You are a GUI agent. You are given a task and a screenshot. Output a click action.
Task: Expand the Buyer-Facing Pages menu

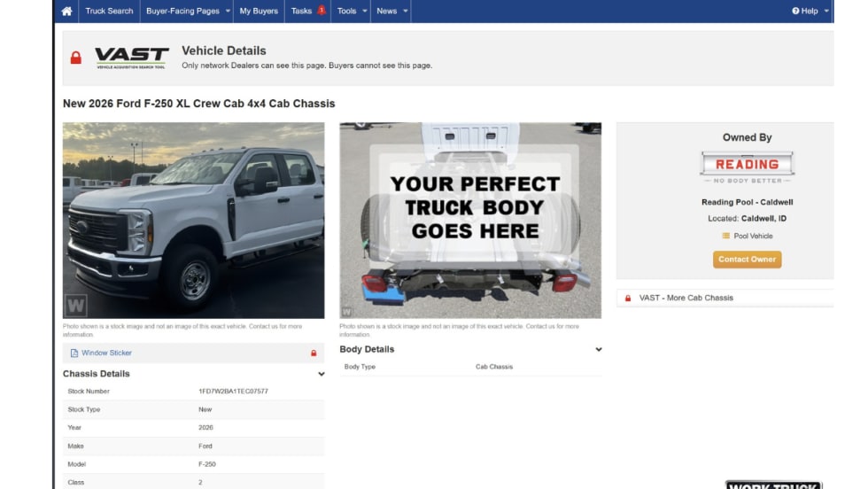coord(188,12)
